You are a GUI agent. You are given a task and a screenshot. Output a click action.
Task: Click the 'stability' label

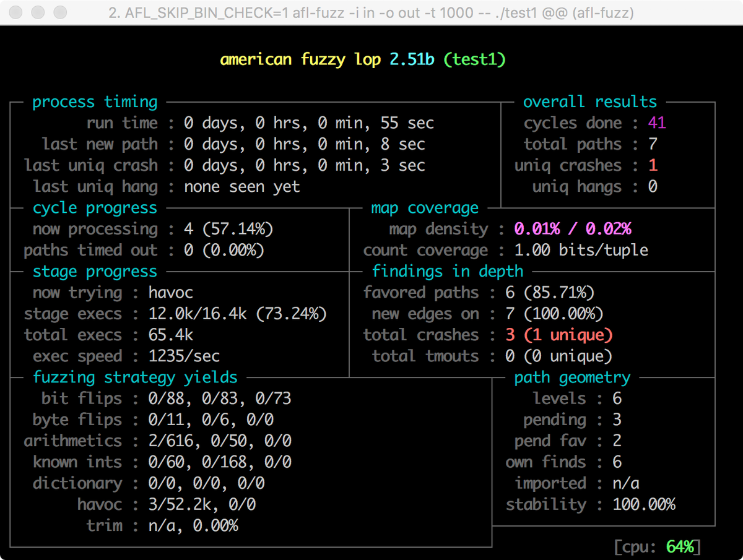pos(545,504)
